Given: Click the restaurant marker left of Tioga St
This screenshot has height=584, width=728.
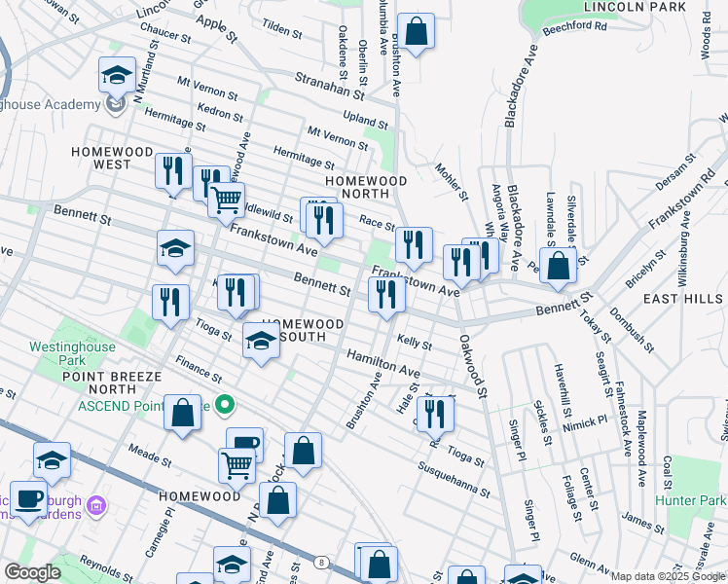Looking at the screenshot, I should [x=170, y=302].
